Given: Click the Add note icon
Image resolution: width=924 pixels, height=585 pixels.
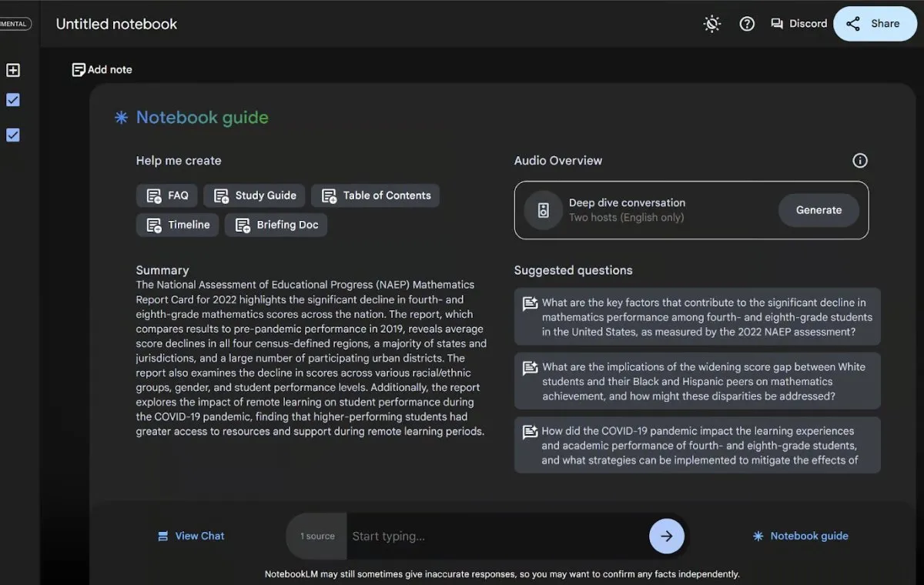Looking at the screenshot, I should 79,70.
